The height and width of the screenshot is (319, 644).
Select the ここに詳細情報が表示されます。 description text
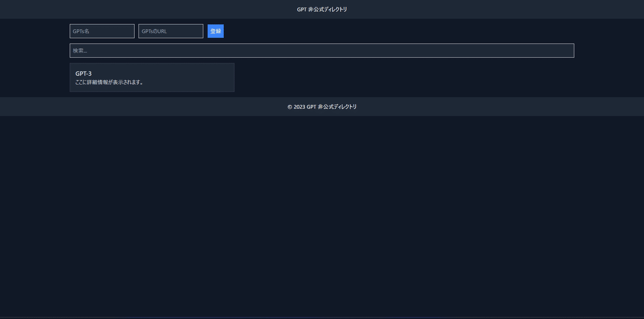[109, 82]
